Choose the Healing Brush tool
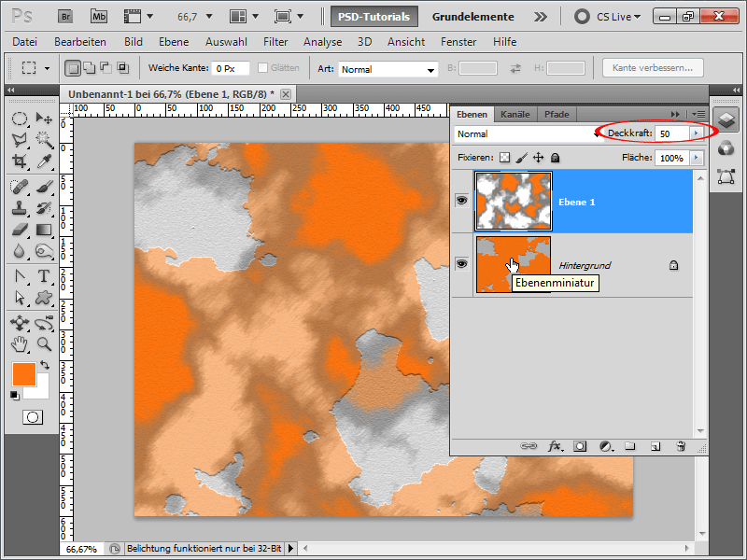Image resolution: width=747 pixels, height=560 pixels. 19,187
